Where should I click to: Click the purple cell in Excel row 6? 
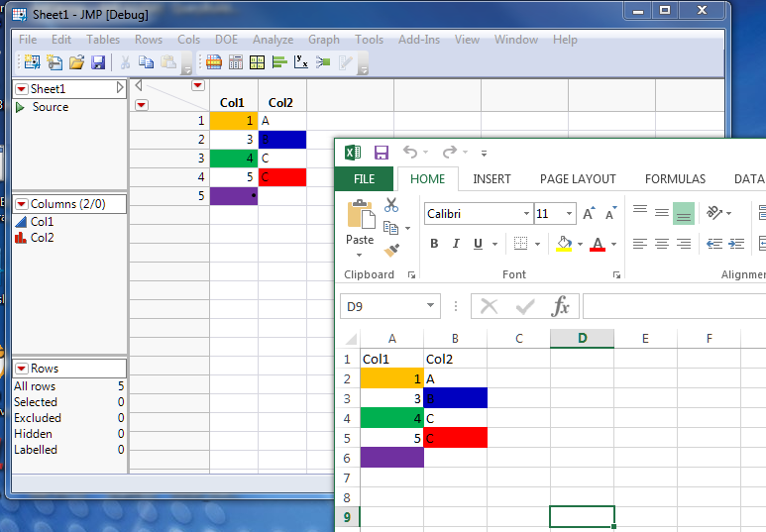(x=391, y=458)
